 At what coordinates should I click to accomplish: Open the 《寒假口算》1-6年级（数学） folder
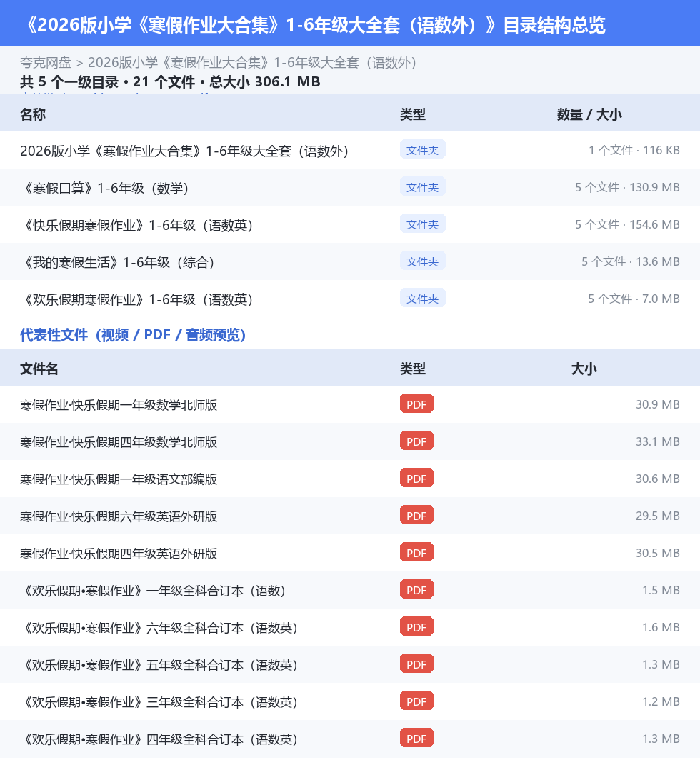106,188
